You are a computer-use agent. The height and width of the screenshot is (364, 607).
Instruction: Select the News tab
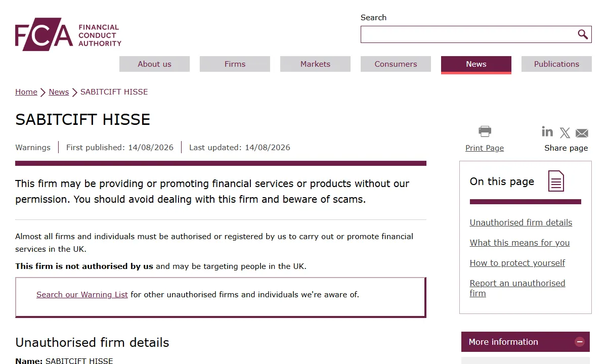[x=476, y=65]
